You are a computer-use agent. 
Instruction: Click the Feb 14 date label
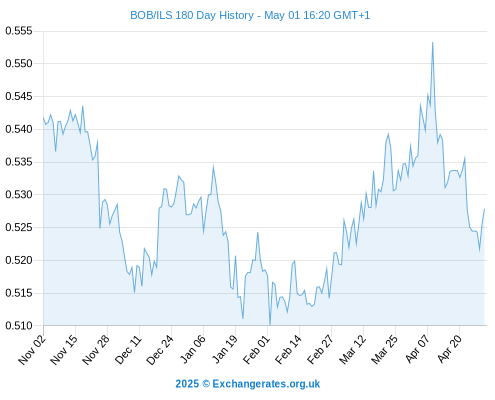point(288,350)
